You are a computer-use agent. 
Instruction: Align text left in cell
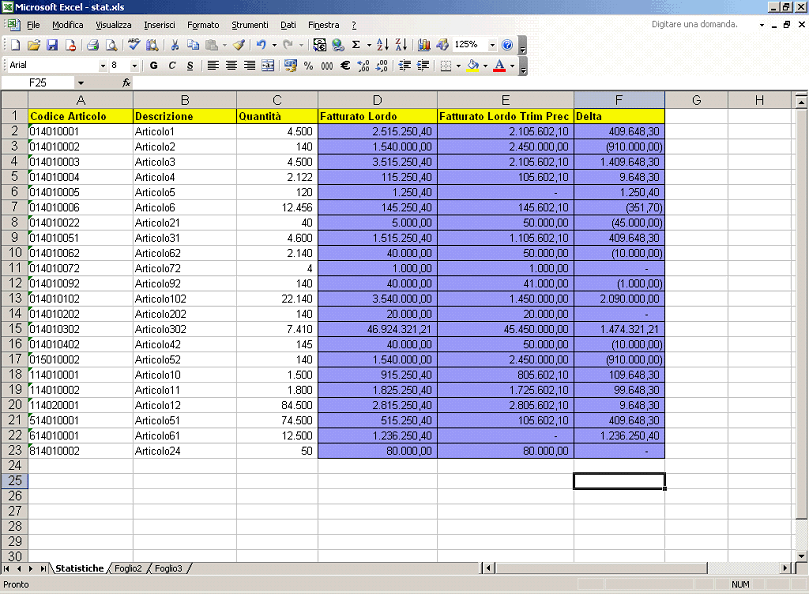pyautogui.click(x=213, y=66)
